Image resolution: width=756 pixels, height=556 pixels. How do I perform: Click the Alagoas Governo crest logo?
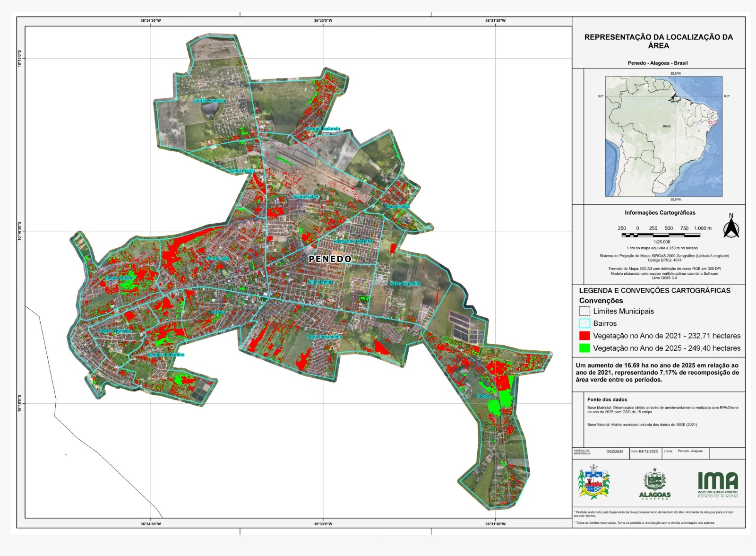coord(654,483)
